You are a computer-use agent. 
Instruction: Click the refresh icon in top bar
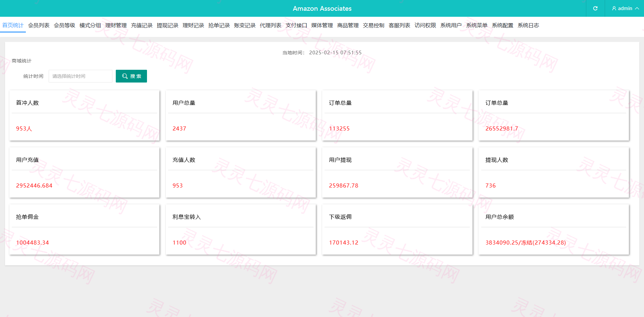click(x=595, y=8)
